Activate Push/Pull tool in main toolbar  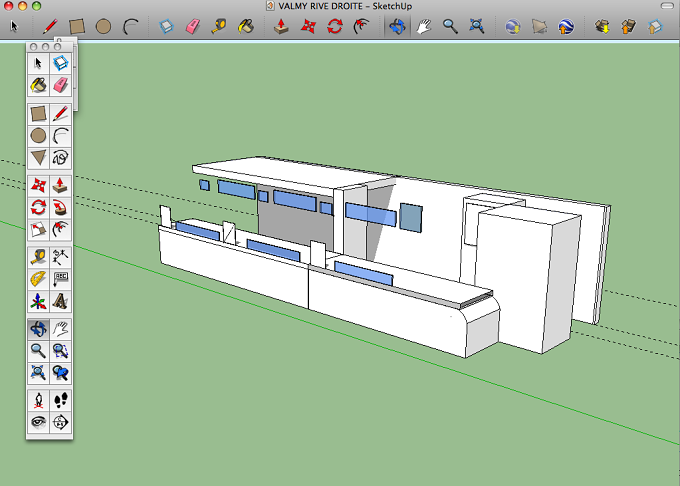coord(281,26)
